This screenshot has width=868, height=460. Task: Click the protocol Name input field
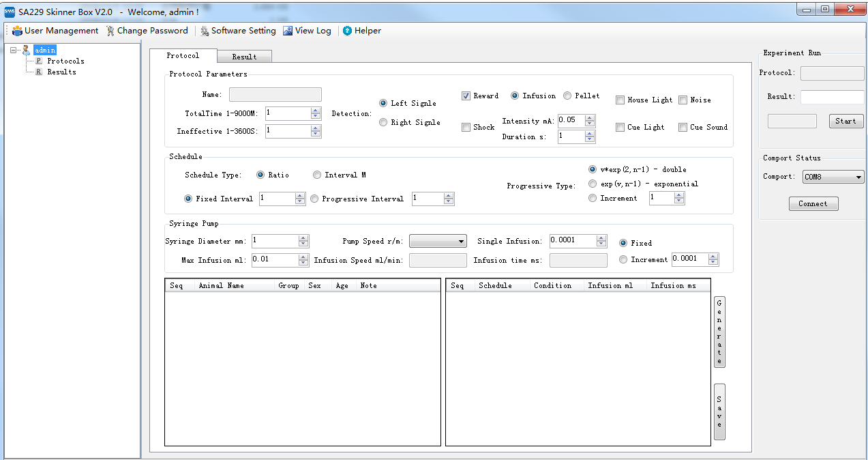[275, 95]
